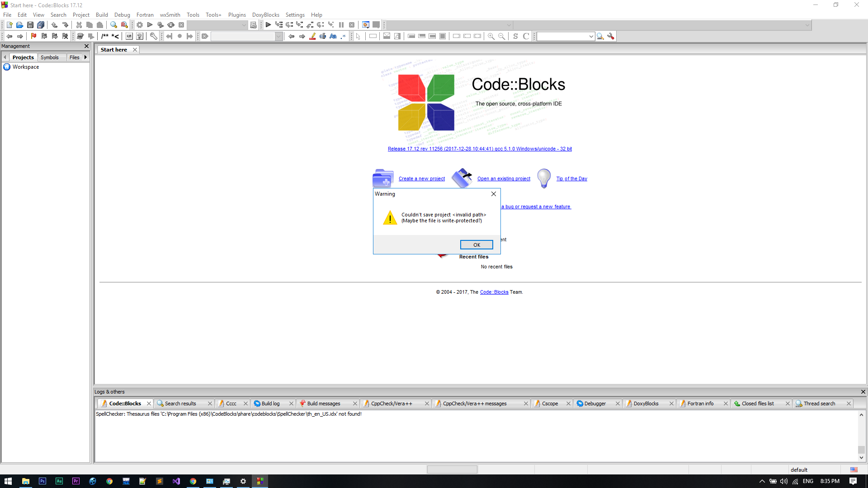This screenshot has width=868, height=488.
Task: Toggle bookmark with the red flag icon
Action: tap(33, 36)
